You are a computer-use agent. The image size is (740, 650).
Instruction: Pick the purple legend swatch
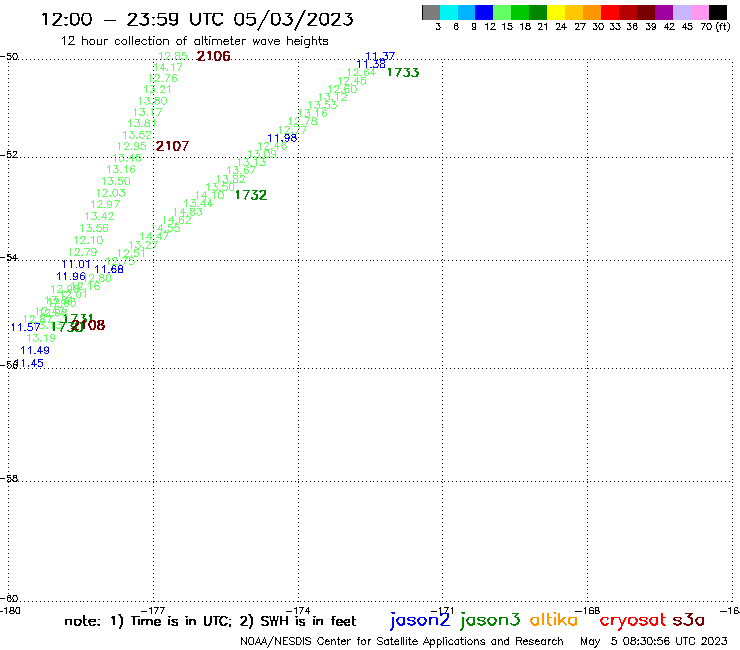(664, 12)
